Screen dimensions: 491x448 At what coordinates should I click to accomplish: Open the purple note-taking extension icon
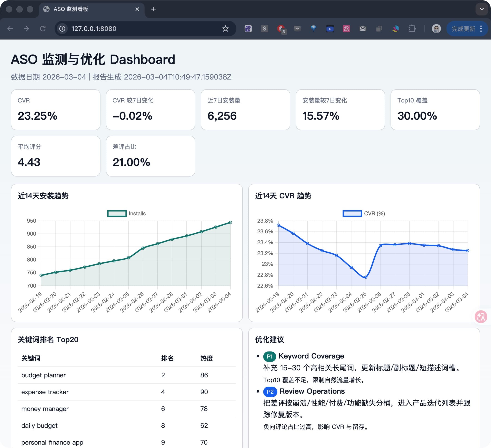pos(248,29)
